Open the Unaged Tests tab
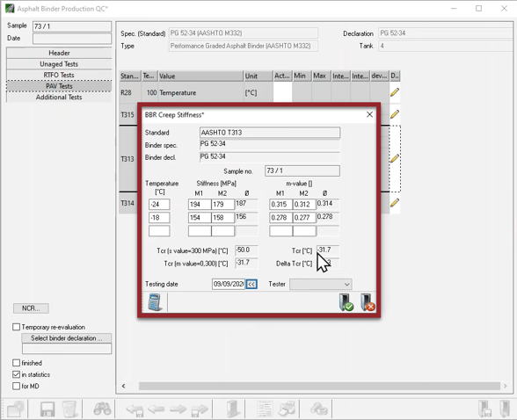 tap(59, 64)
